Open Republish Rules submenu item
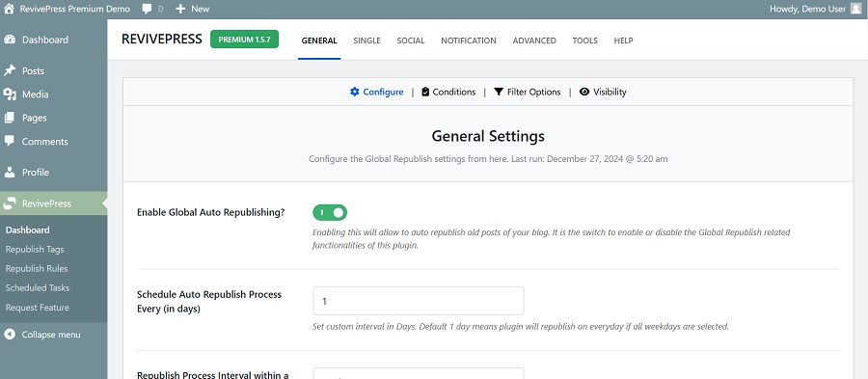This screenshot has height=379, width=868. click(x=37, y=269)
